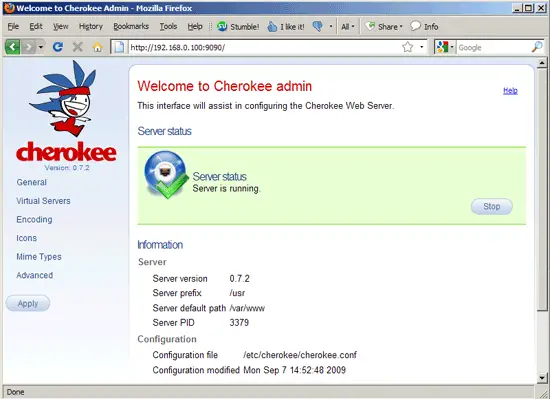Viewport: 550px width, 399px height.
Task: Open the All topics dropdown
Action: coord(348,26)
